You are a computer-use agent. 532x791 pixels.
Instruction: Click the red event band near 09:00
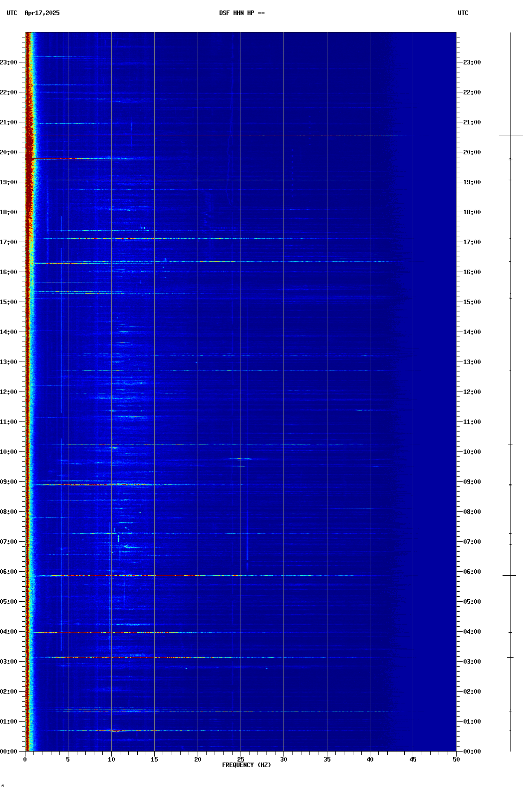pos(100,485)
